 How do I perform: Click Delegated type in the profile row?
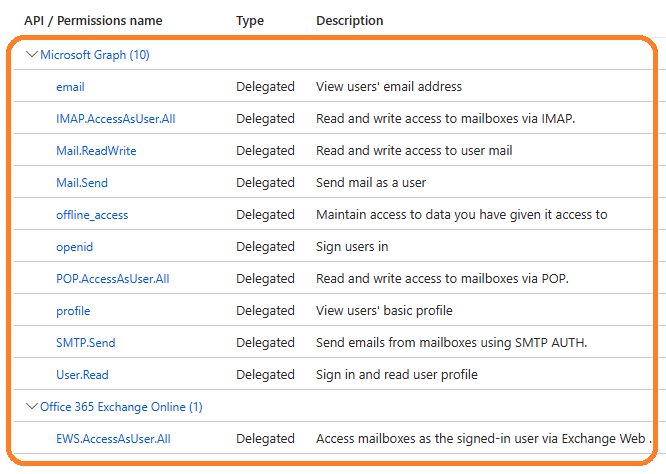pyautogui.click(x=265, y=311)
